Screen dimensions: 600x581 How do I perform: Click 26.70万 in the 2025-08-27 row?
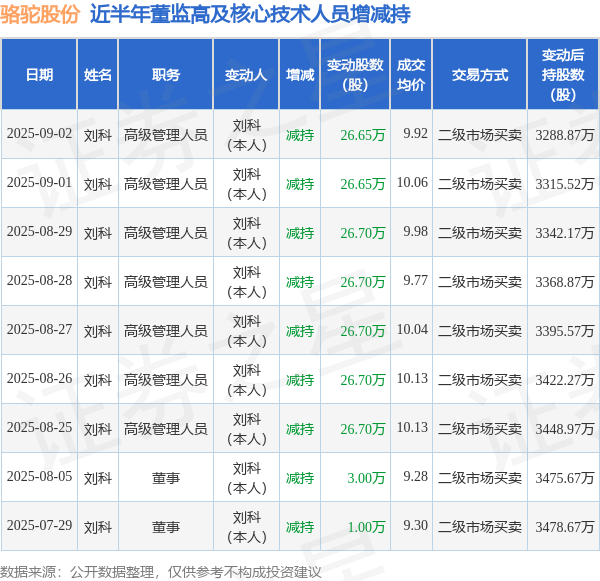(363, 331)
